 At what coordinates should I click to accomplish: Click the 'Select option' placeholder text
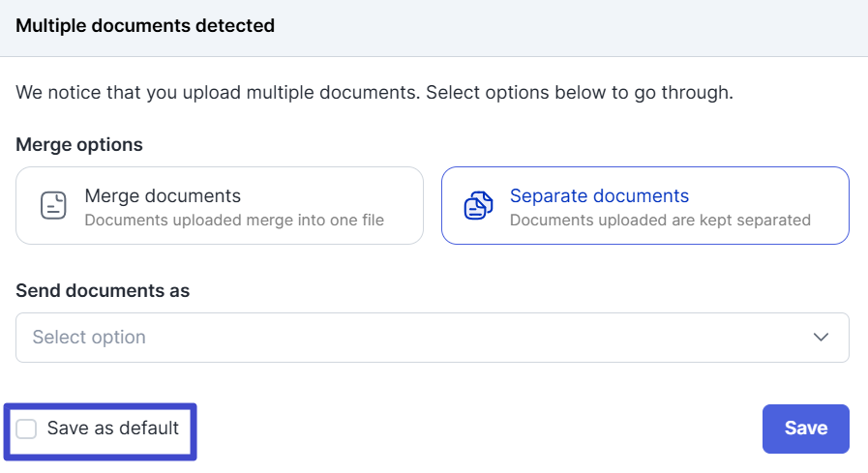coord(89,338)
